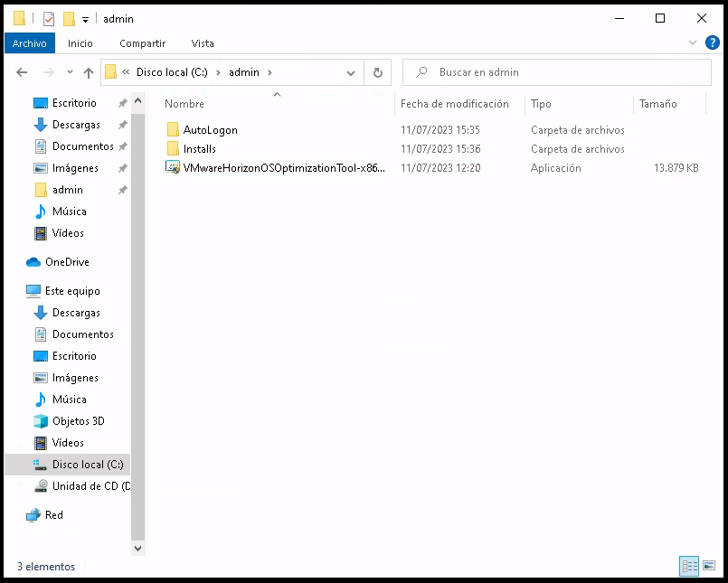Click Disco local (C:) in breadcrumb path

click(x=172, y=72)
